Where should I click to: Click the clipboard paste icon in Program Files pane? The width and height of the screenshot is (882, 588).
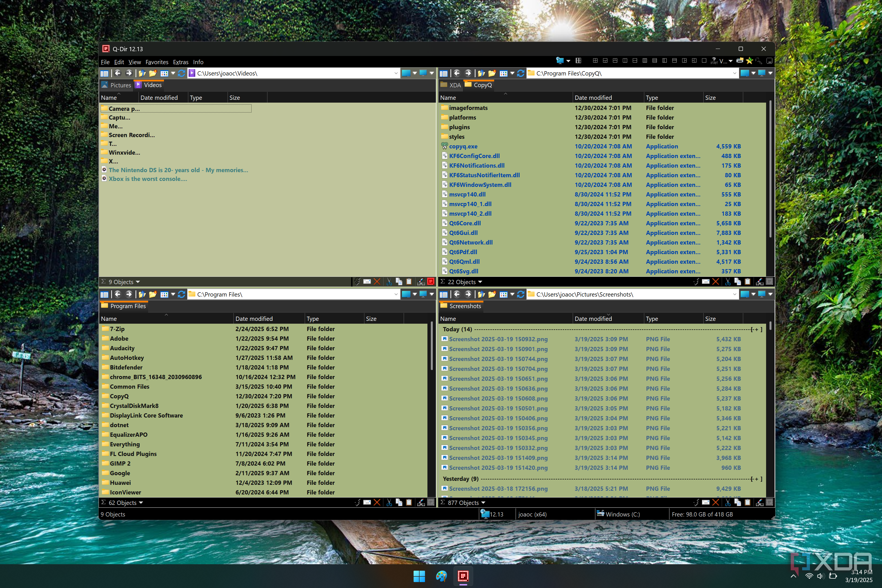[x=409, y=503]
